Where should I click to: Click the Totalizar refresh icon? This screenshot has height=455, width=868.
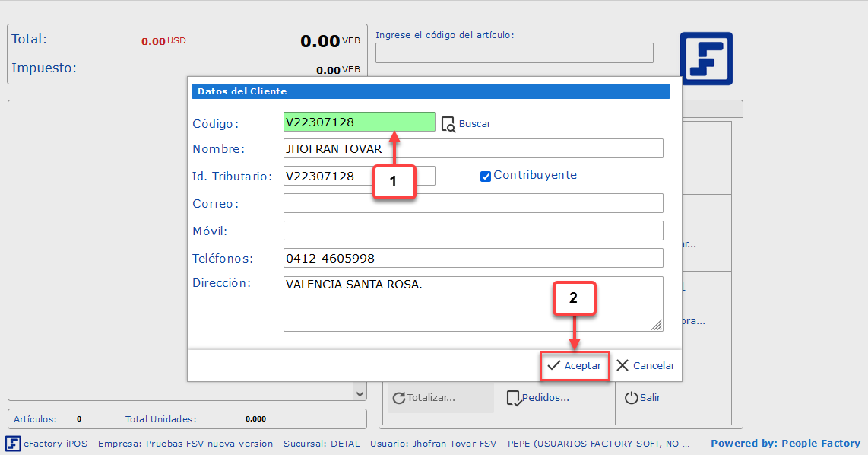coord(398,398)
